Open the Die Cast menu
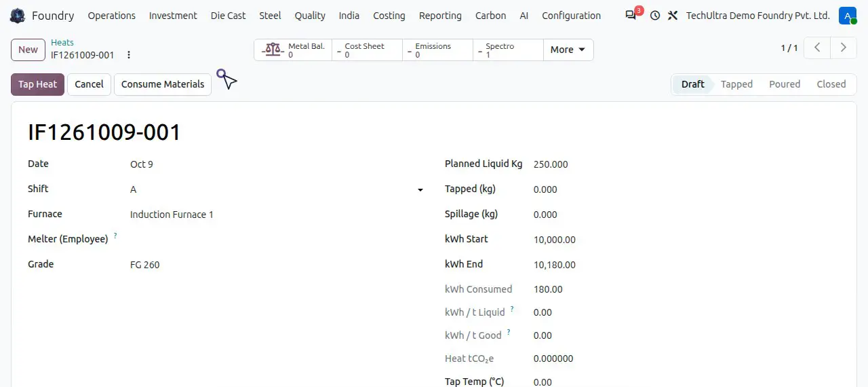 click(x=228, y=16)
